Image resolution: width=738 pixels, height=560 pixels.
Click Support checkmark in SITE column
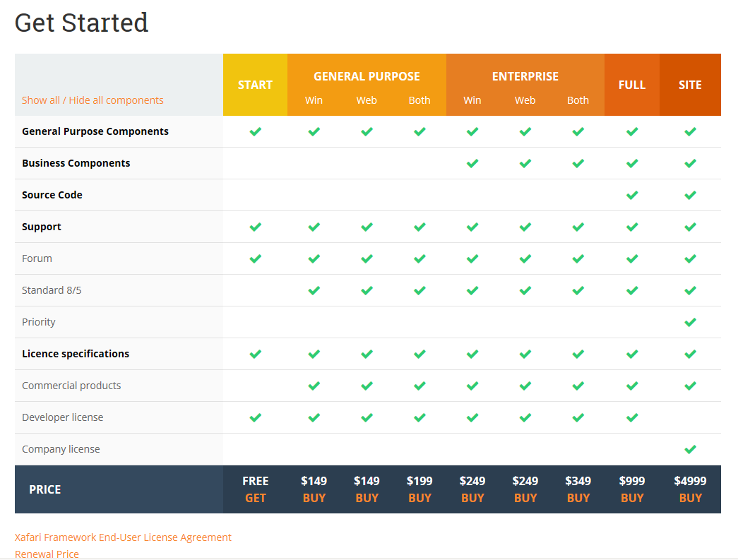pos(691,227)
